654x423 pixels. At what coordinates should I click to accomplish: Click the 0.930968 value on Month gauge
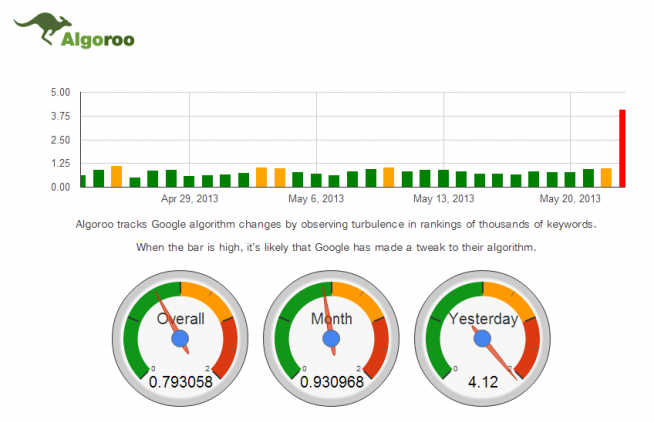(332, 382)
